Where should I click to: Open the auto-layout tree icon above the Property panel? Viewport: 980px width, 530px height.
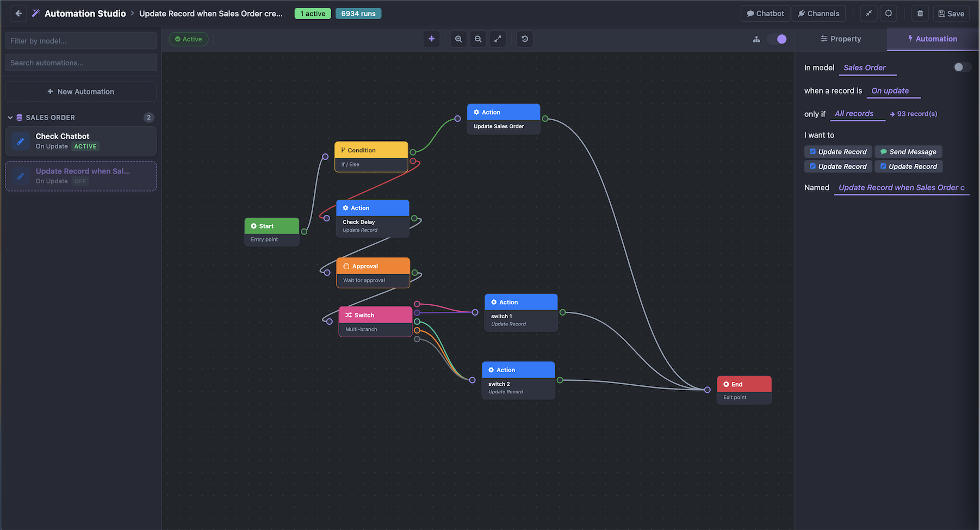point(756,39)
